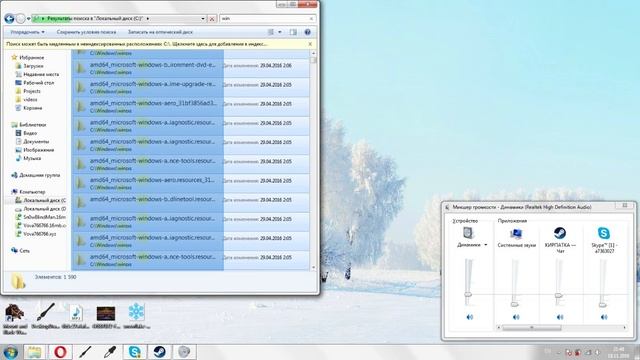
Task: Click the Steam icon in volume mixer
Action: [x=560, y=233]
